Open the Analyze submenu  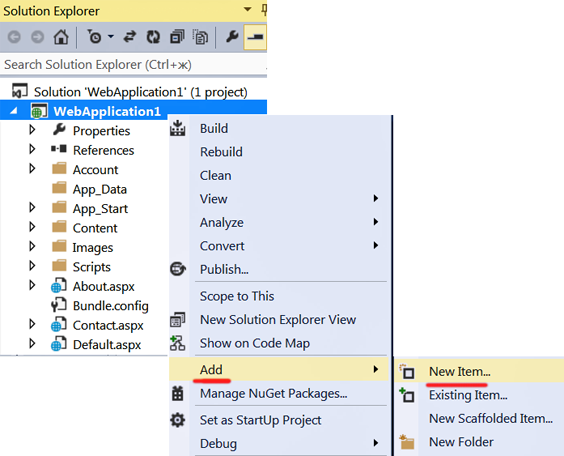pyautogui.click(x=280, y=223)
